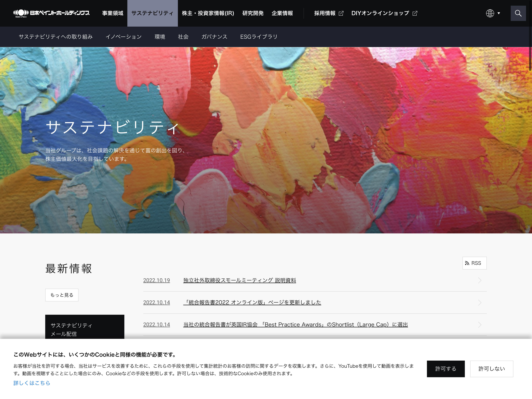Screen dimensions: 532x399
Task: Select the サステナビリティ main tab
Action: click(x=152, y=13)
